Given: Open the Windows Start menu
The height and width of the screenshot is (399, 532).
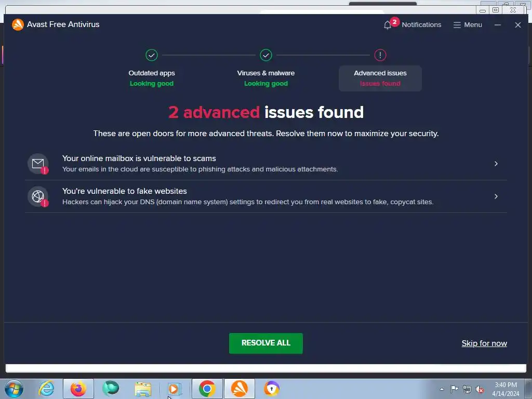Looking at the screenshot, I should [14, 389].
